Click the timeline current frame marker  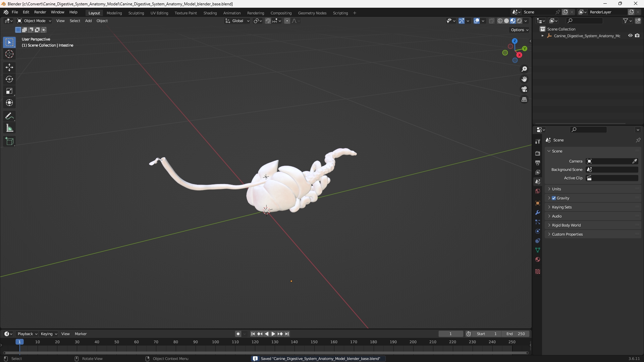click(x=19, y=342)
